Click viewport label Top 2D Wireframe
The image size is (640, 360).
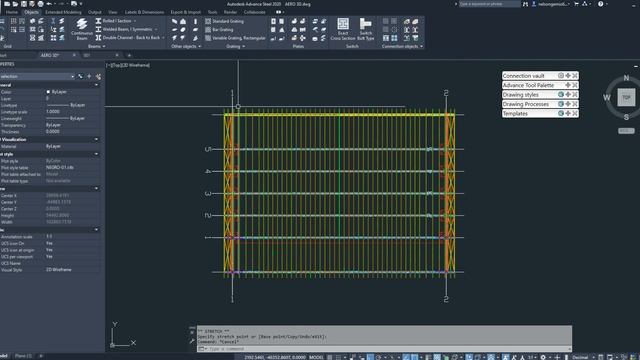pyautogui.click(x=129, y=65)
